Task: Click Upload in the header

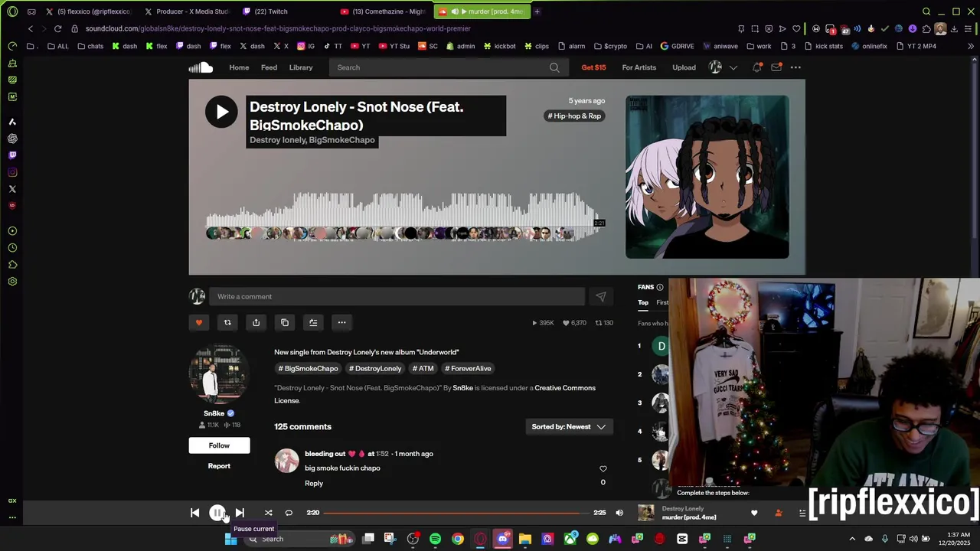Action: click(684, 67)
